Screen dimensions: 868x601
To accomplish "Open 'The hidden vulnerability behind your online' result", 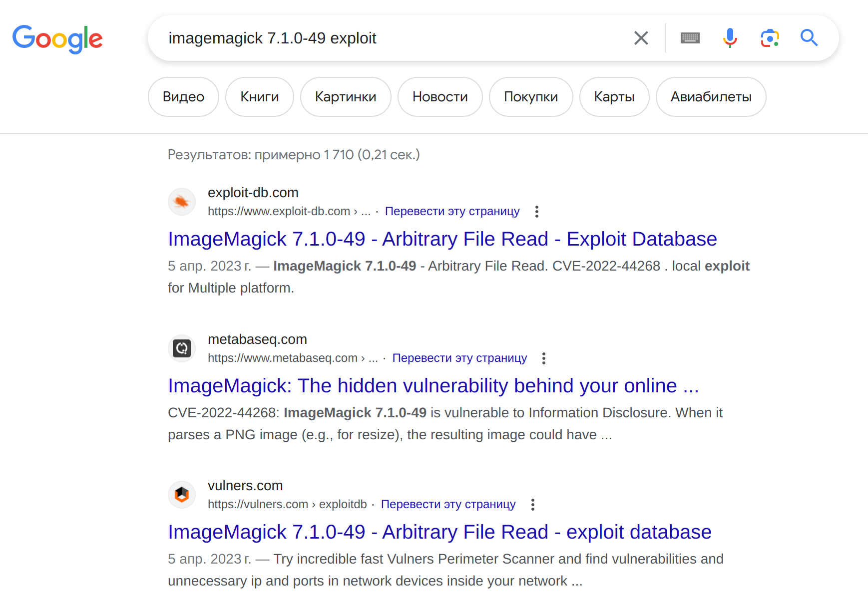I will (433, 386).
